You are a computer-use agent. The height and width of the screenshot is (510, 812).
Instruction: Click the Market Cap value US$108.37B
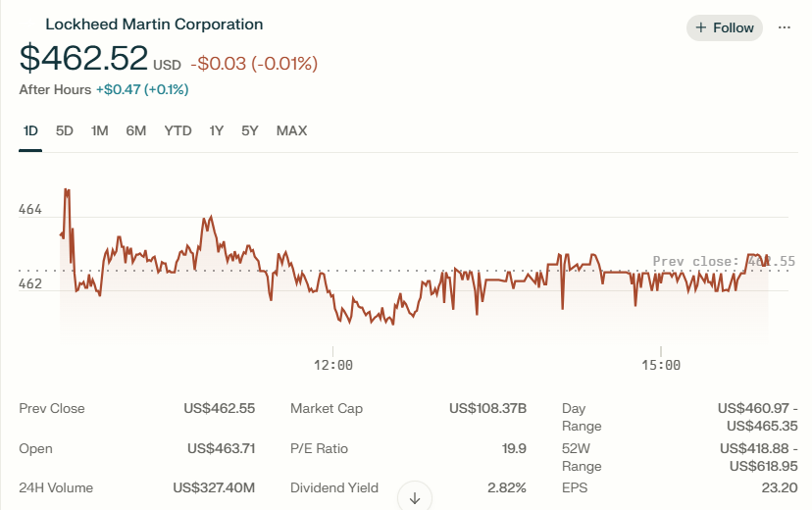point(487,409)
